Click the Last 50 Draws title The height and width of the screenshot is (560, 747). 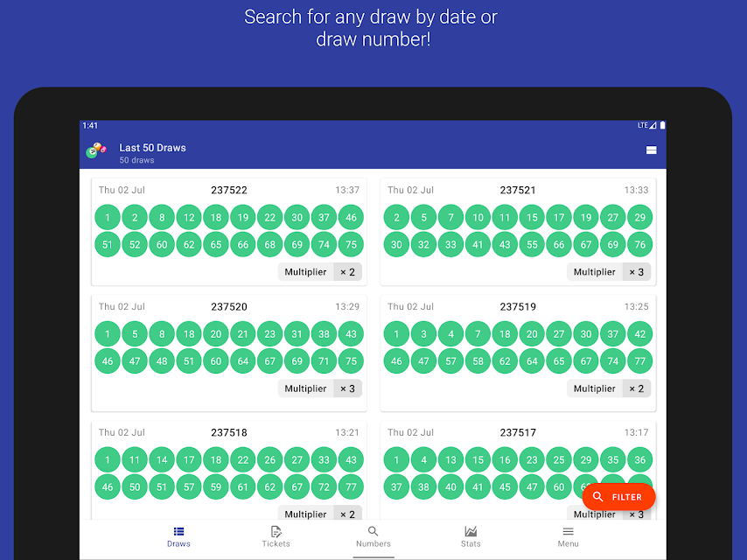click(x=152, y=148)
